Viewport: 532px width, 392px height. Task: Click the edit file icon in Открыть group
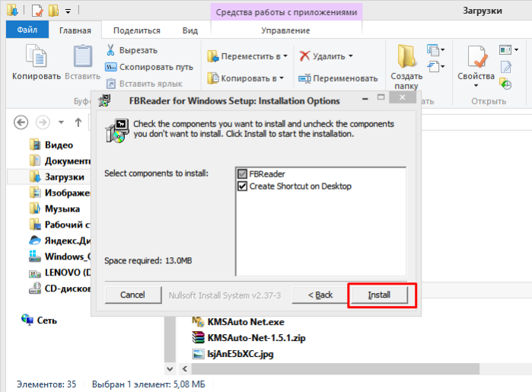[506, 67]
